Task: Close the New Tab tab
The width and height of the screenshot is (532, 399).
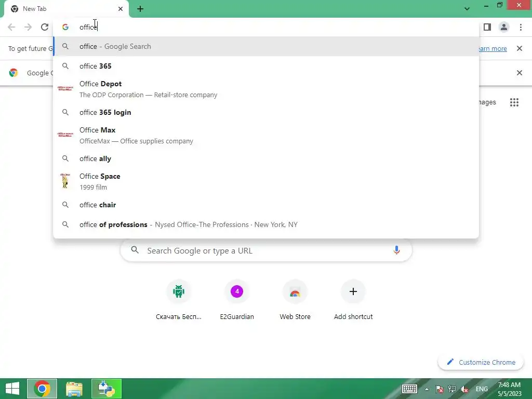Action: coord(121,9)
